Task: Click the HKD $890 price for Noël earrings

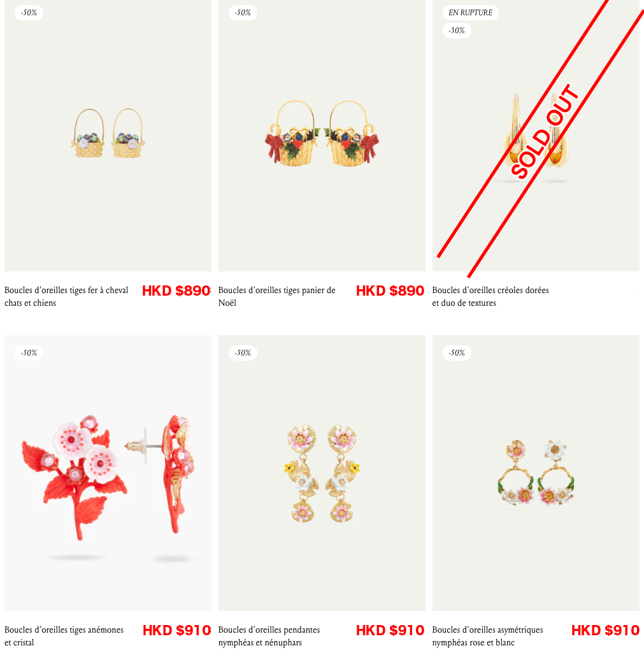Action: coord(390,291)
